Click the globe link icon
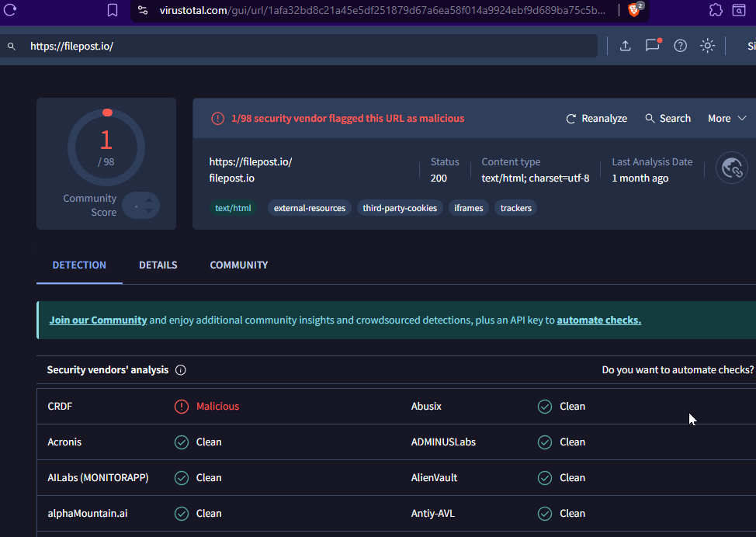Viewport: 756px width, 537px height. coord(731,168)
